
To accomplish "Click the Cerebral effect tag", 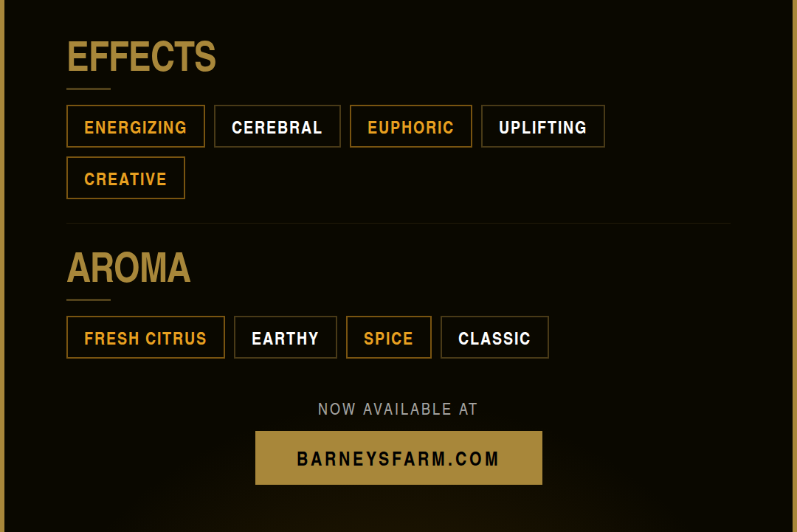I will [x=277, y=127].
